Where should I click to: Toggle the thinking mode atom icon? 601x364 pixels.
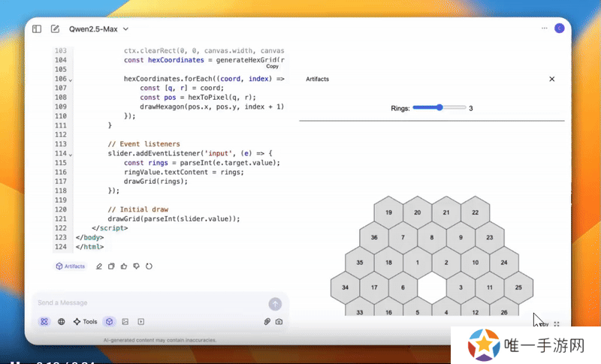(x=44, y=321)
